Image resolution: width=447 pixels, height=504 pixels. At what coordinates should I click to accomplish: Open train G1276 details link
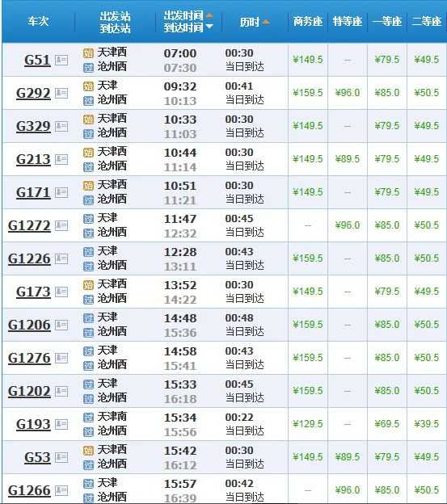[29, 359]
